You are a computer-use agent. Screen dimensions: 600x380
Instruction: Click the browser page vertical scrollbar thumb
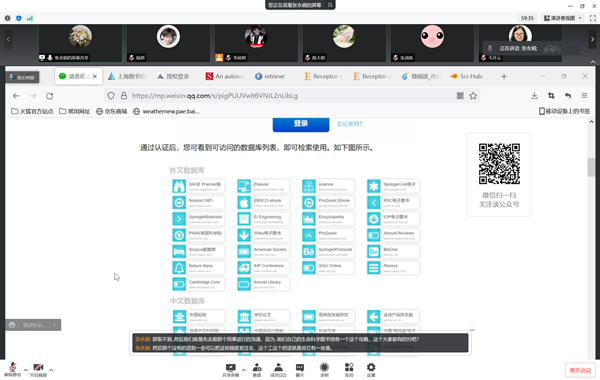pos(591,167)
